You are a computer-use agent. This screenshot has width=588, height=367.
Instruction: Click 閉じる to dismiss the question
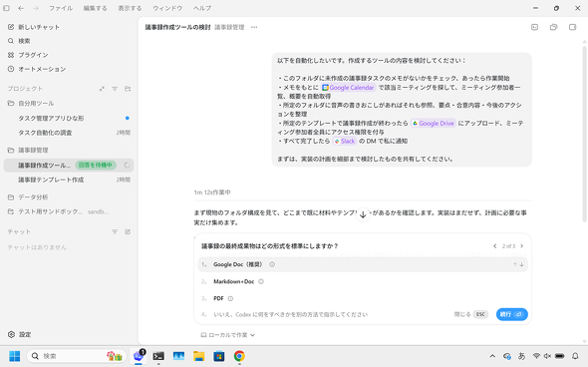pos(471,314)
